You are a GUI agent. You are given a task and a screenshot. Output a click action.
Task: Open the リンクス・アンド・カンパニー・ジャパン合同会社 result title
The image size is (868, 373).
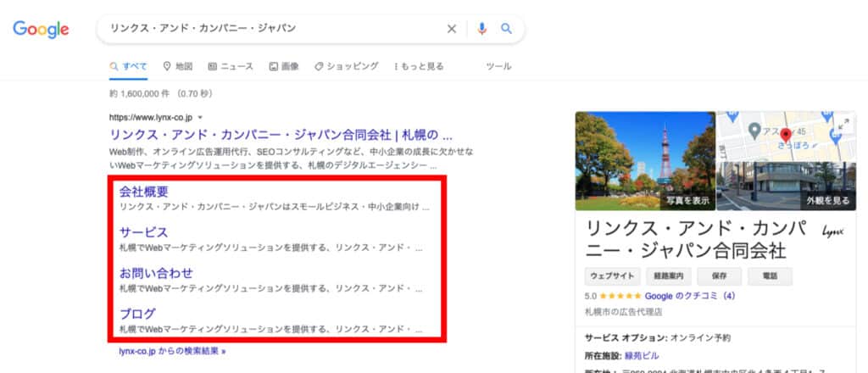coord(281,135)
